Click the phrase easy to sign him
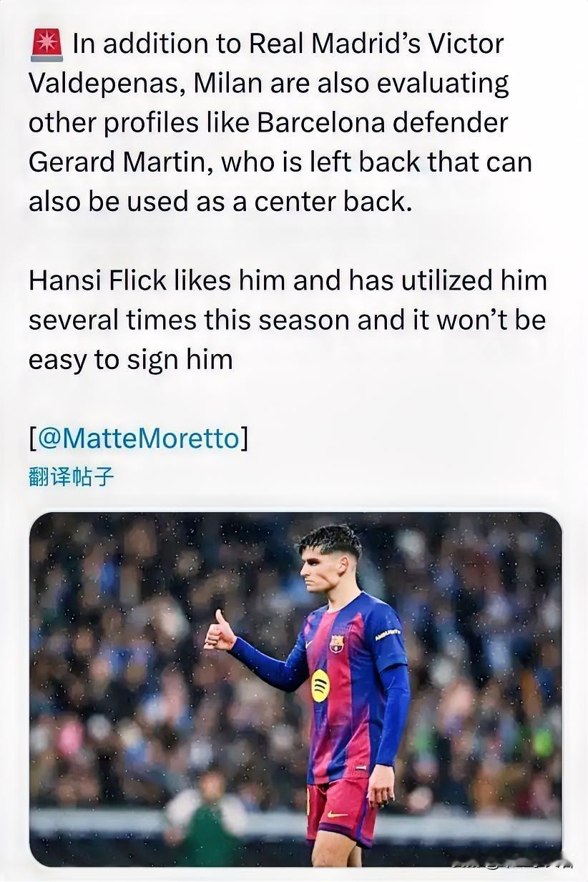This screenshot has height=882, width=588. (130, 358)
